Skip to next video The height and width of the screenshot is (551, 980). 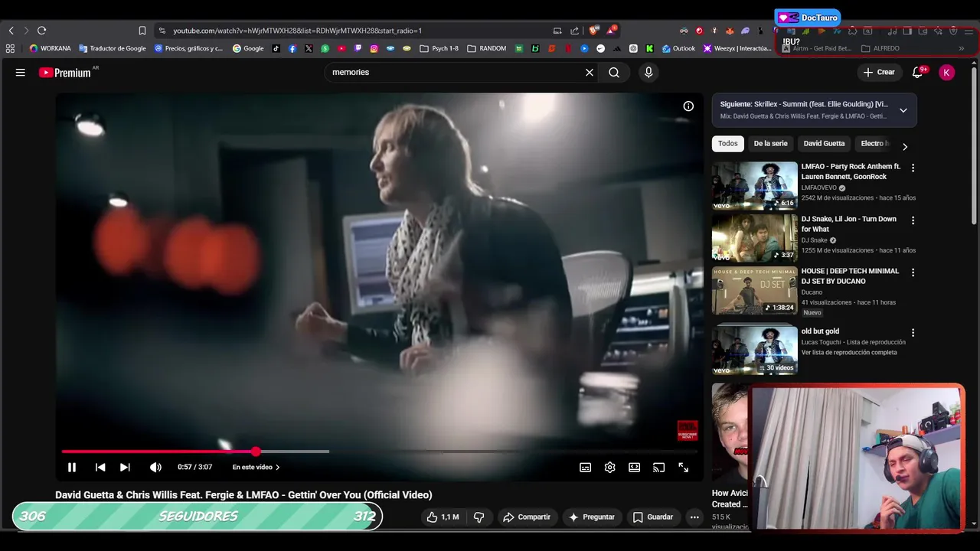point(125,467)
